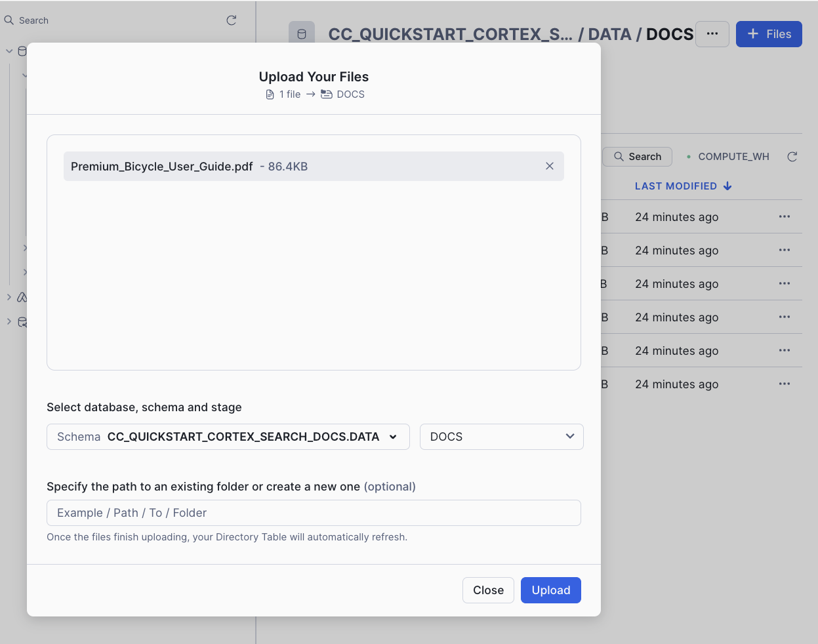Remove Premium_Bicycle_User_Guide.pdf from upload list

point(550,167)
